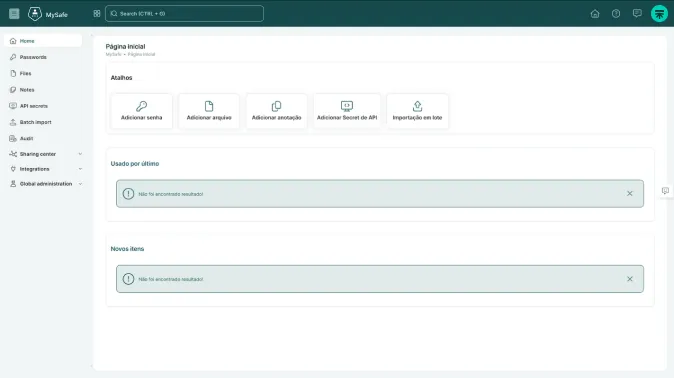Viewport: 674px width, 378px height.
Task: Select the Adicionar anotação shortcut
Action: pos(276,111)
